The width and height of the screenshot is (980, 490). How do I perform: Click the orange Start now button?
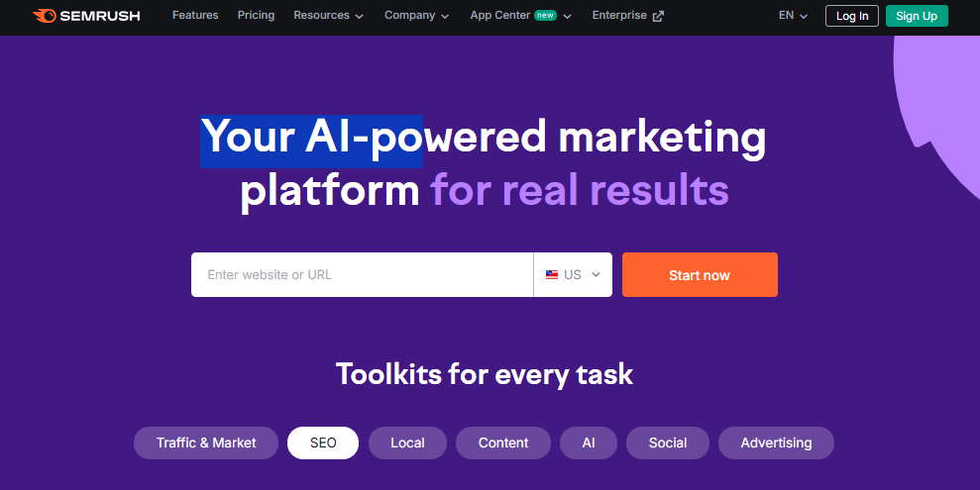click(700, 274)
